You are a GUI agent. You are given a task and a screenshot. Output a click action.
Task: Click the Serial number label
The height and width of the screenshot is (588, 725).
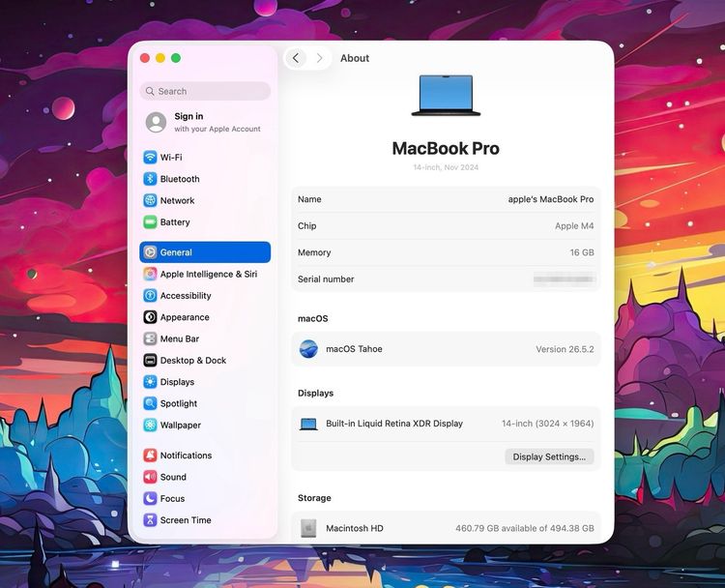tap(326, 279)
